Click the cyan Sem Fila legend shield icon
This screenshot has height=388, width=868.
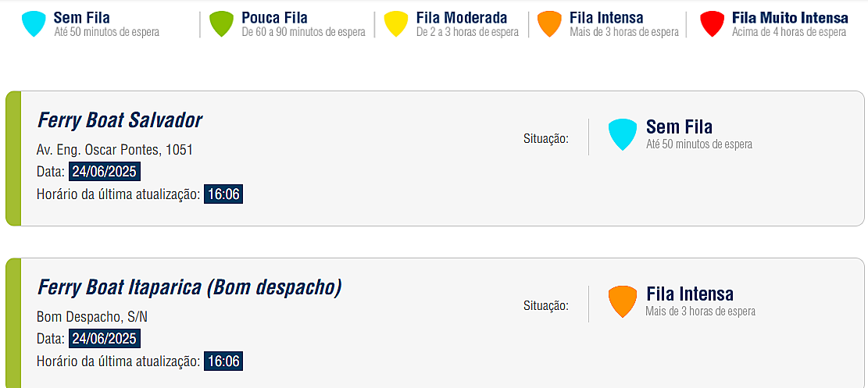coord(34,23)
